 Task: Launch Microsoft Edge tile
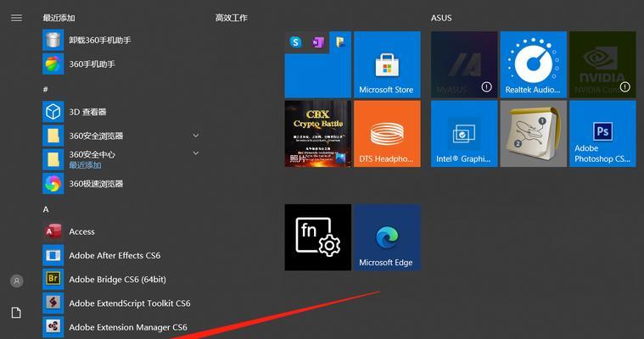[x=387, y=237]
